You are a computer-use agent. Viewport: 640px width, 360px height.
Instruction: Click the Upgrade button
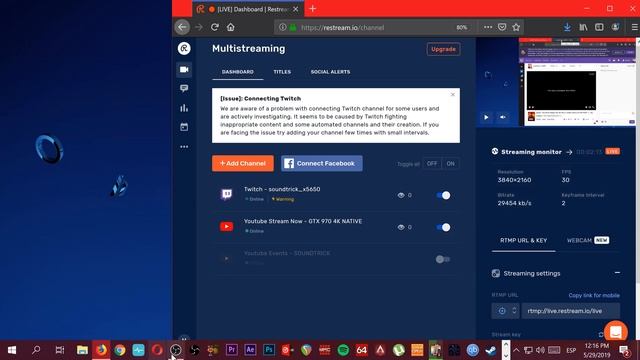443,49
